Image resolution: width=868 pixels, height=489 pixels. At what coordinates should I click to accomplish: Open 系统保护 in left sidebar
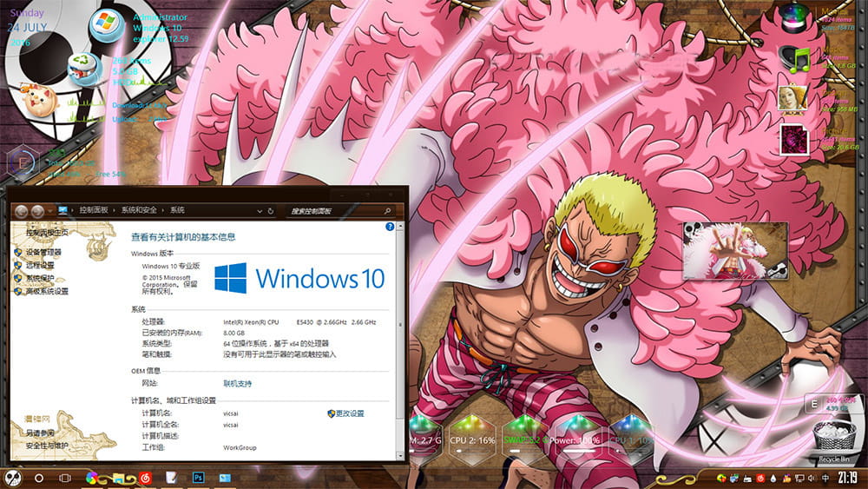[x=40, y=278]
